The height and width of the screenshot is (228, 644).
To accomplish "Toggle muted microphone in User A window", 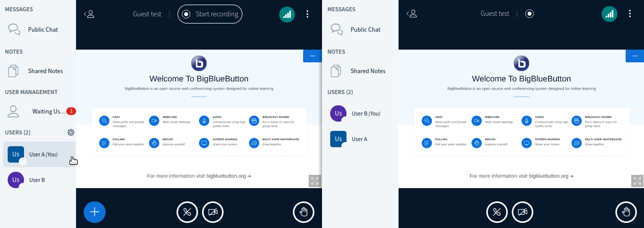I will 187,212.
